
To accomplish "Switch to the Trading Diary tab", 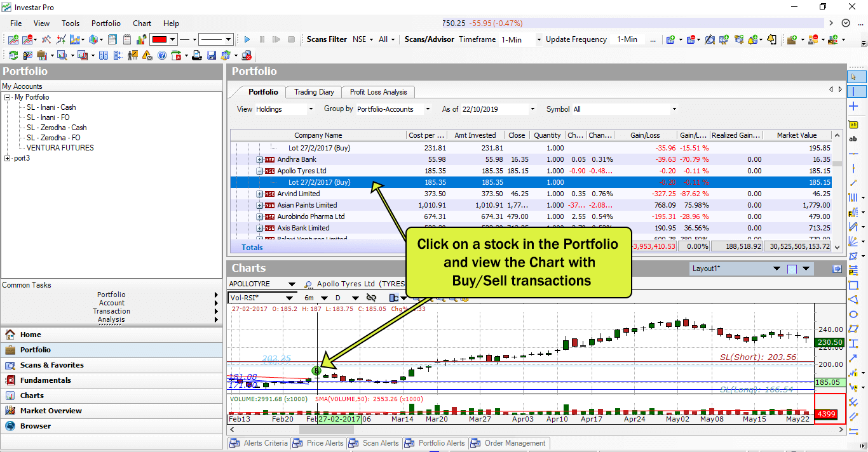I will [313, 92].
